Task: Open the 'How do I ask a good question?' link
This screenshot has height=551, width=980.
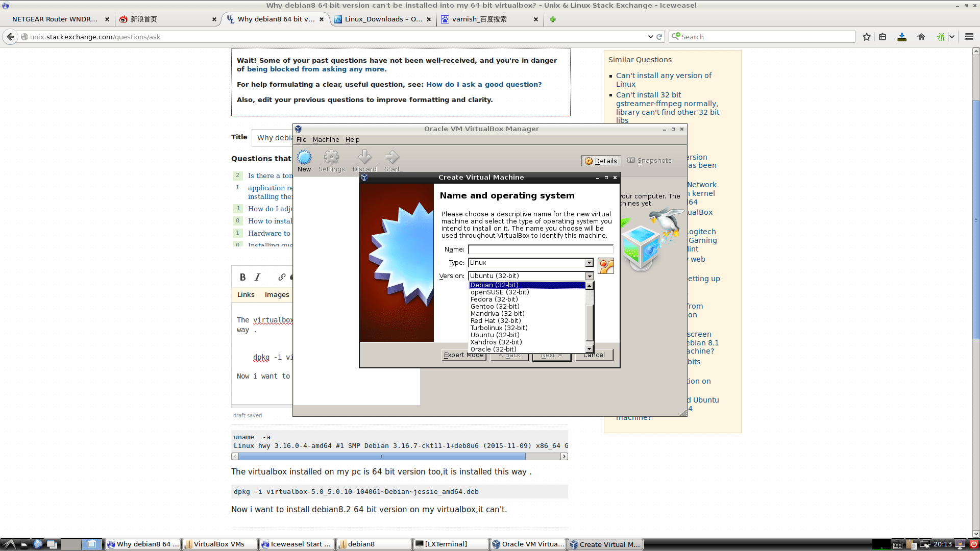Action: 483,84
